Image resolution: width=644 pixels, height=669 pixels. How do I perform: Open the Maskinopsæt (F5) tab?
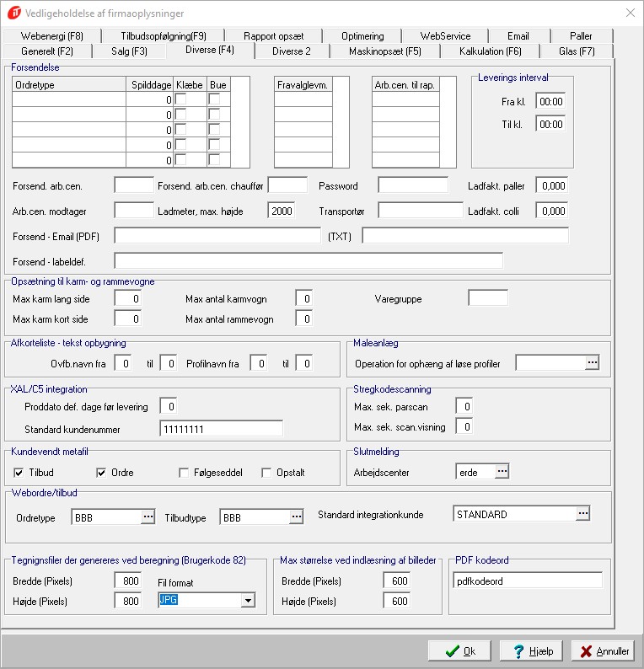pos(385,51)
